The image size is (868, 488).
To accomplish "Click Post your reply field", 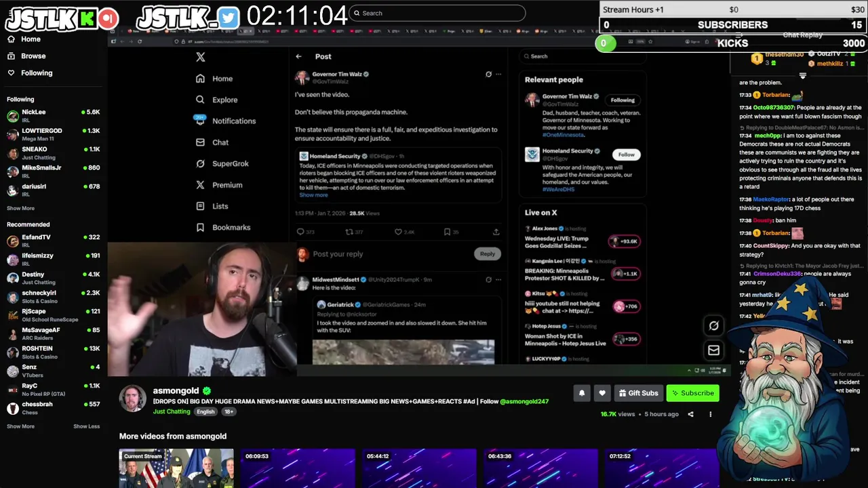I will tap(338, 254).
